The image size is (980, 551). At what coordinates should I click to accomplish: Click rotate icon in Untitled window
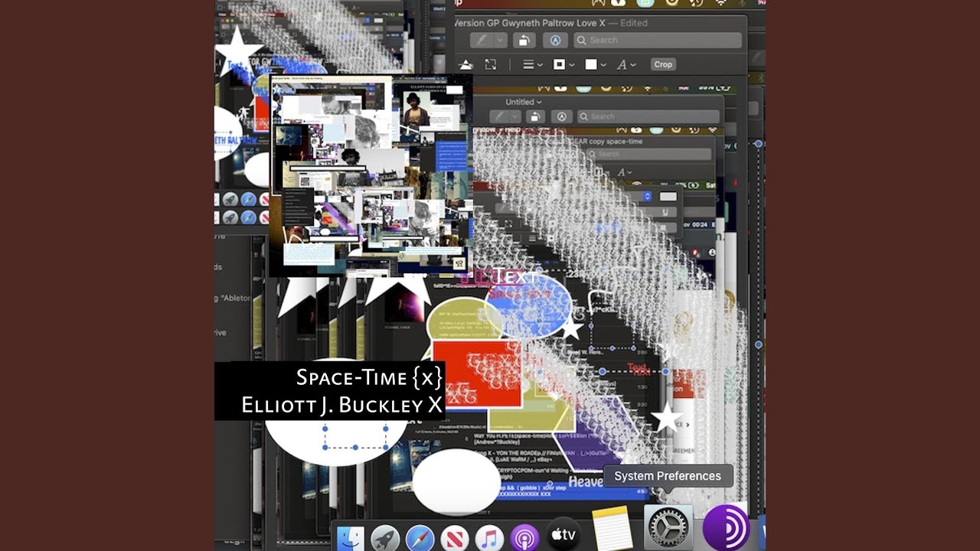pos(535,117)
